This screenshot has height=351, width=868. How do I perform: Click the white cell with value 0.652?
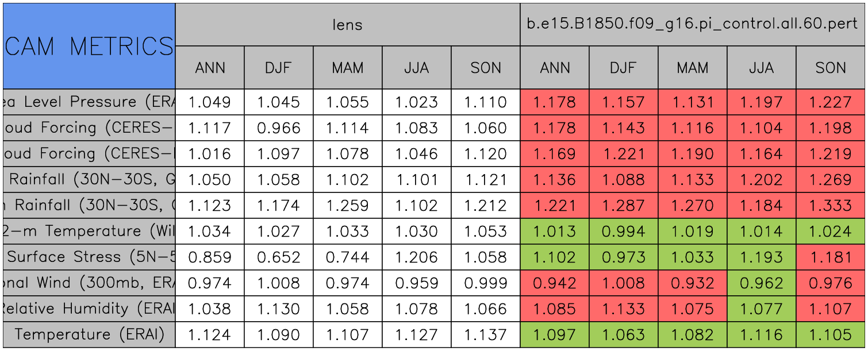tap(279, 257)
